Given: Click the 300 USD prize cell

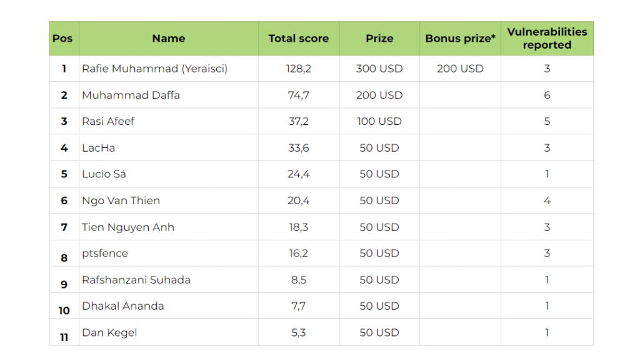Looking at the screenshot, I should tap(379, 69).
